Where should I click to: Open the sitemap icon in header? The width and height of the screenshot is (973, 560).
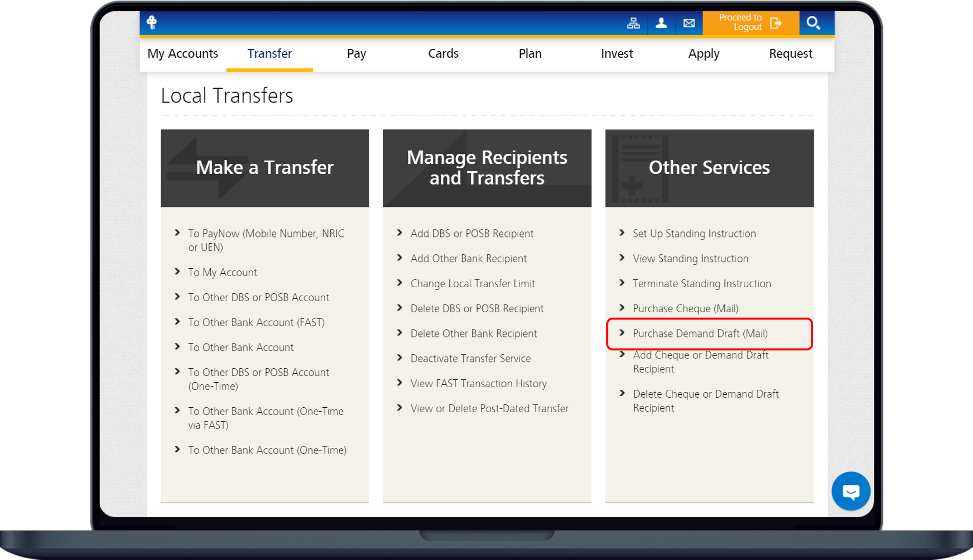633,23
